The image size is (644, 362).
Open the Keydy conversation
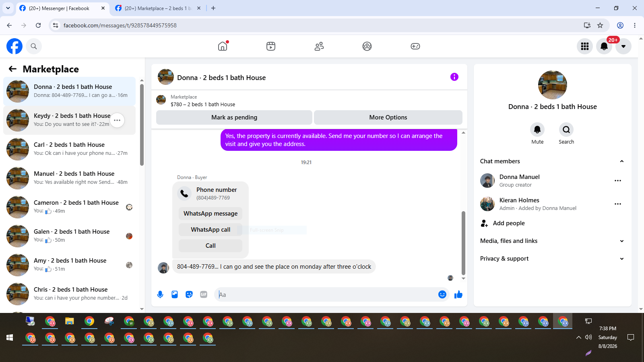[x=69, y=120]
